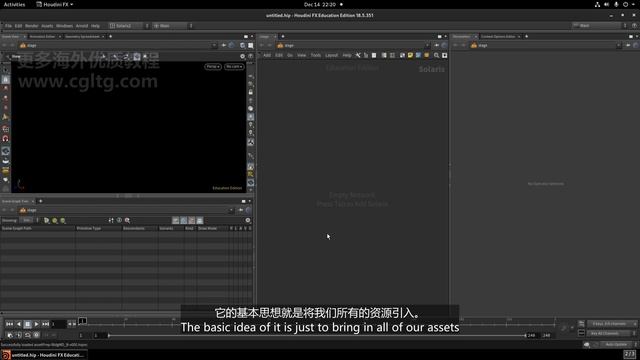This screenshot has width=640, height=360.
Task: Click the sticky note icon in network toolbar
Action: 410,55
